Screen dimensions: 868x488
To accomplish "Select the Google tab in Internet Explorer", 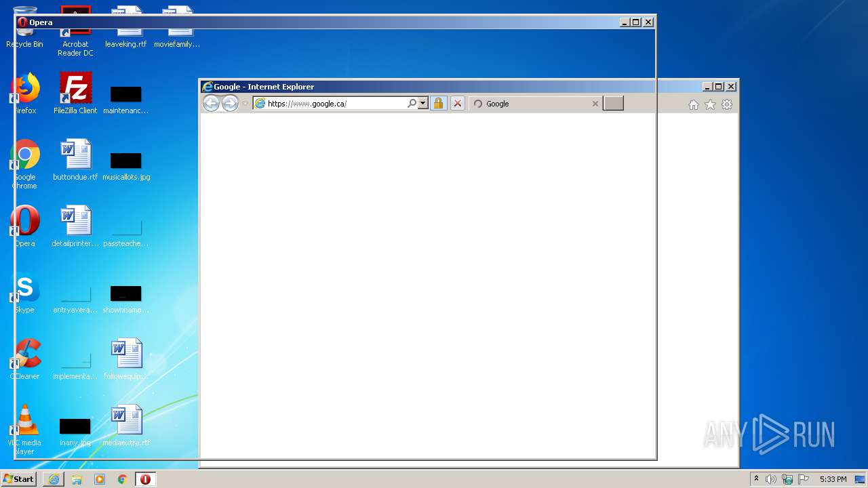I will tap(535, 104).
